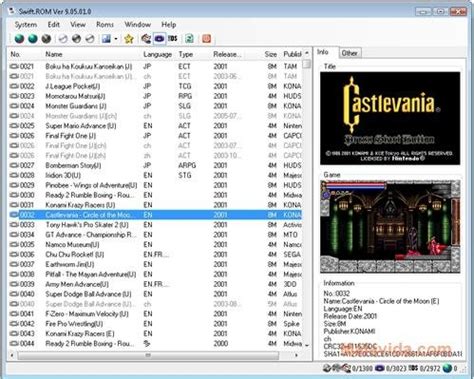Select row 0039 Army Men Advance(U)
This screenshot has height=379, width=474.
[155, 284]
